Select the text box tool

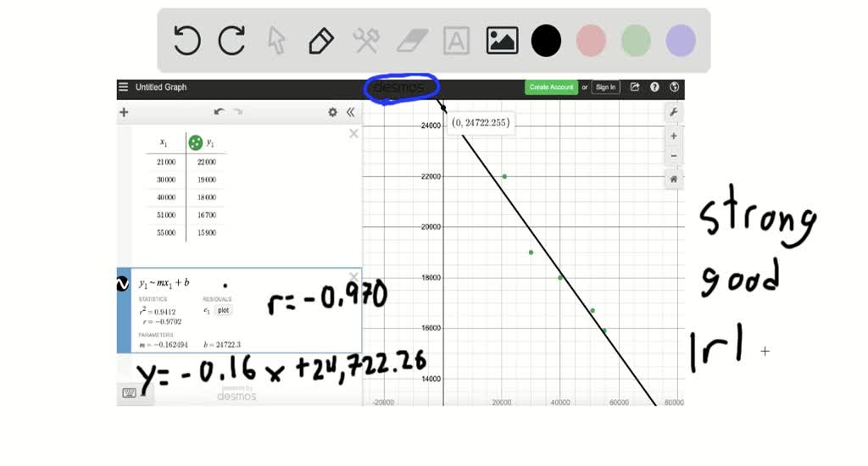pyautogui.click(x=456, y=41)
